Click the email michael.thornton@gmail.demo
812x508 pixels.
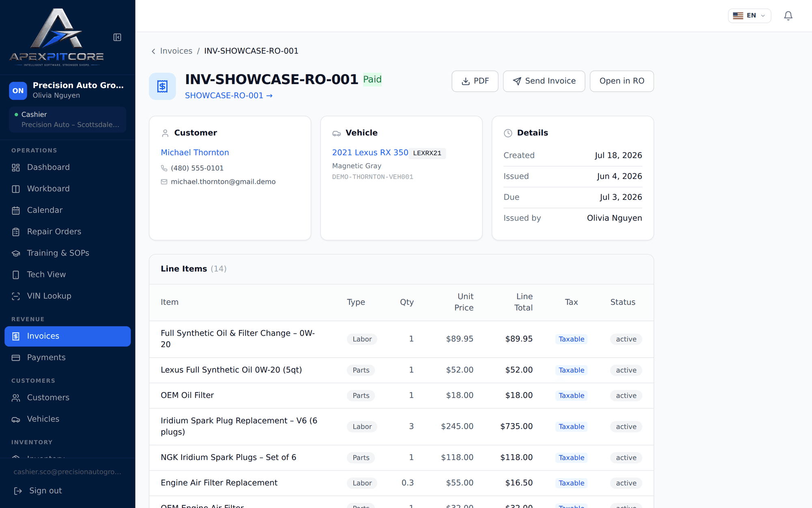point(223,182)
